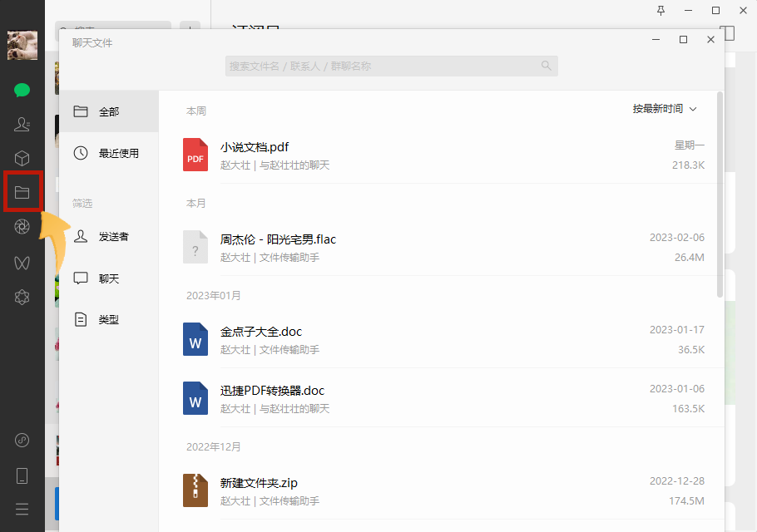Click the Word icon of 迅捷PDF转换器.doc
This screenshot has width=757, height=532.
195,398
